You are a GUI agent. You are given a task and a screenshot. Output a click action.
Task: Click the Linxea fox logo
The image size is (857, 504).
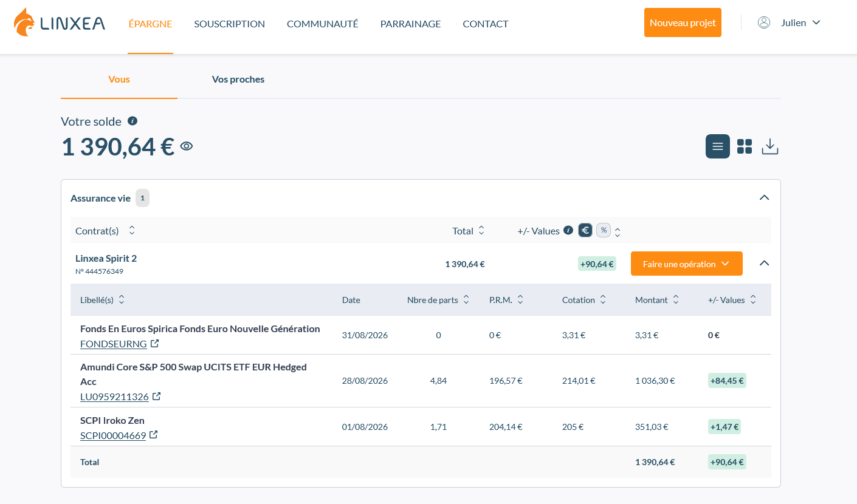[60, 23]
